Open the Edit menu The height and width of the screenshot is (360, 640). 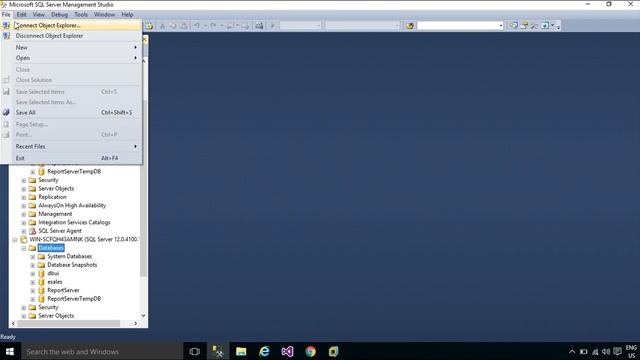coord(21,14)
